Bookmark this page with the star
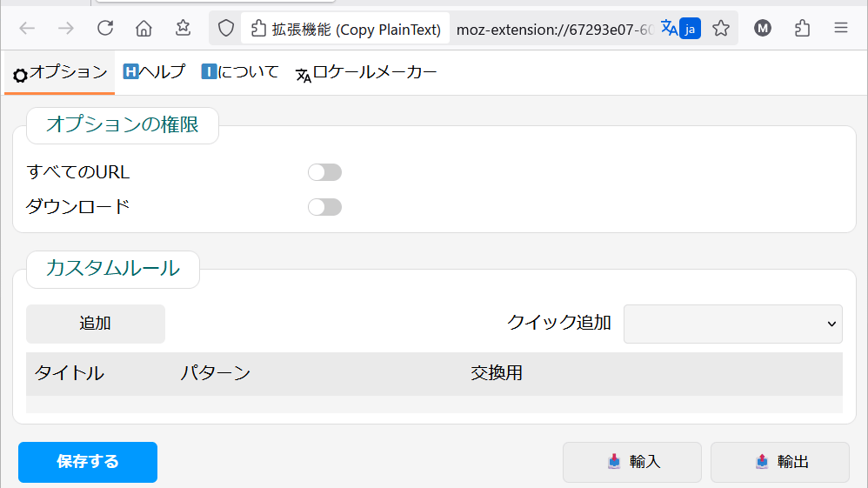868x488 pixels. point(721,28)
